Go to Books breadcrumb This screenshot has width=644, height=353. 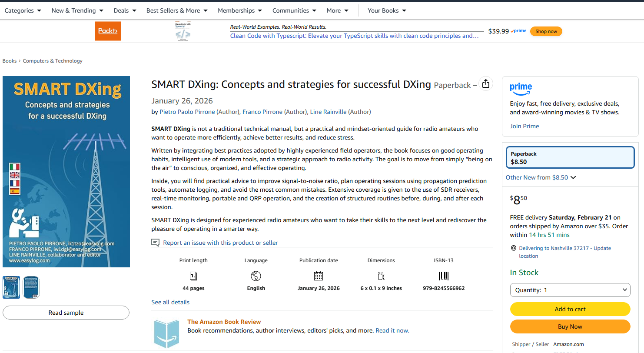click(10, 61)
